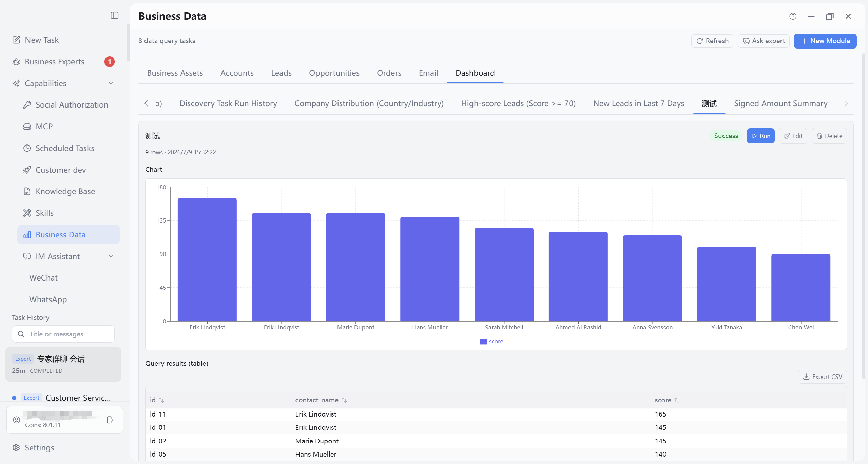Image resolution: width=868 pixels, height=464 pixels.
Task: Collapse the sidebar panel icon
Action: (114, 15)
